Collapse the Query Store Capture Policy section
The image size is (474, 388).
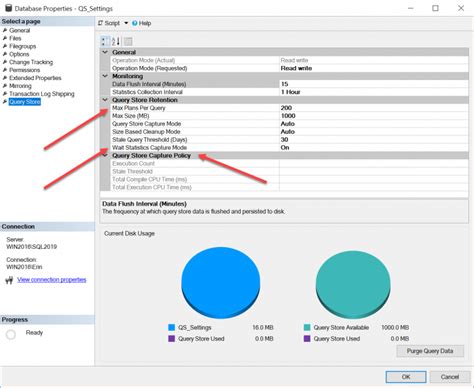105,156
